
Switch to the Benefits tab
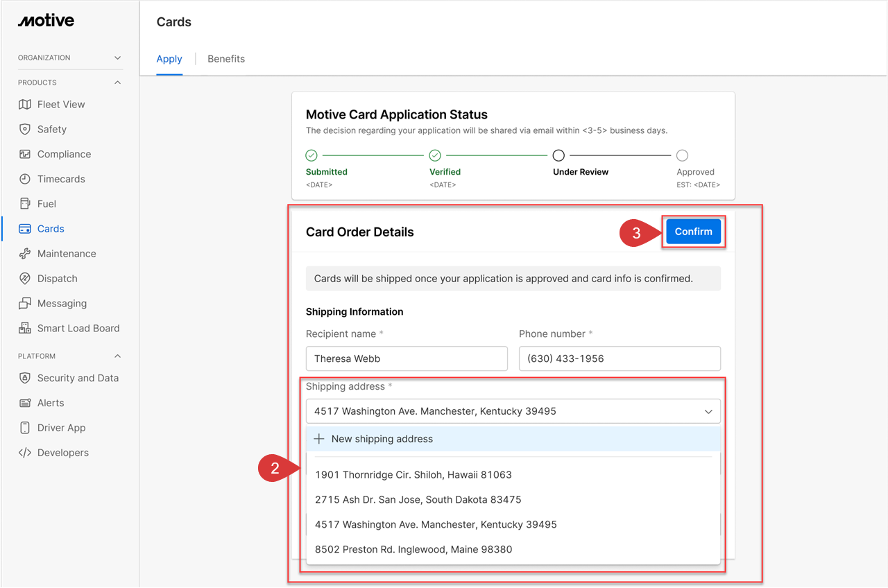[226, 59]
